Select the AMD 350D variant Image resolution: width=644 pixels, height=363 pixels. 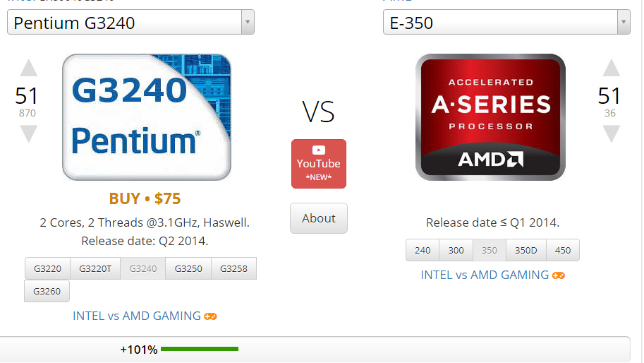click(x=526, y=250)
